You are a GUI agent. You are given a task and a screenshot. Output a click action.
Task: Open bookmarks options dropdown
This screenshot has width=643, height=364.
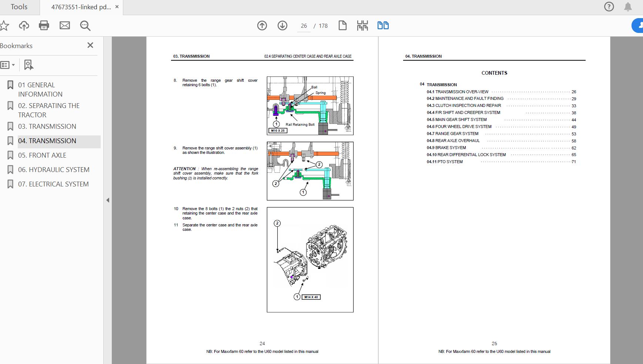point(8,65)
